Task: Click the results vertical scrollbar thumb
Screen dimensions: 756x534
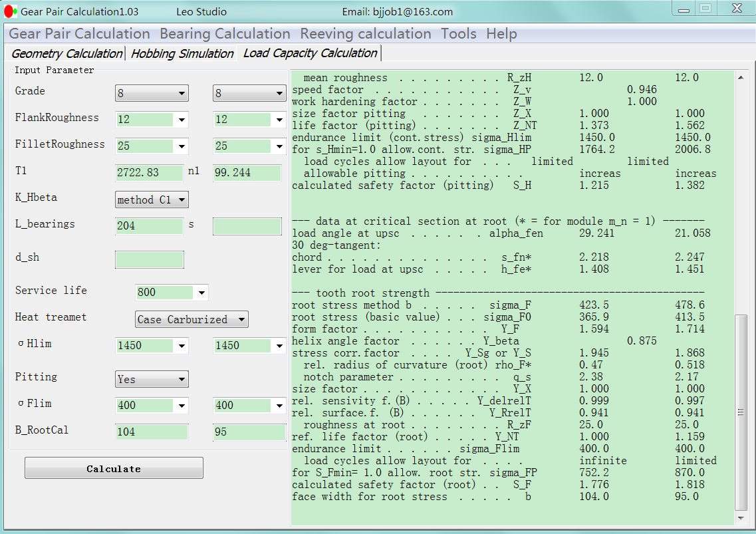Action: pos(741,412)
